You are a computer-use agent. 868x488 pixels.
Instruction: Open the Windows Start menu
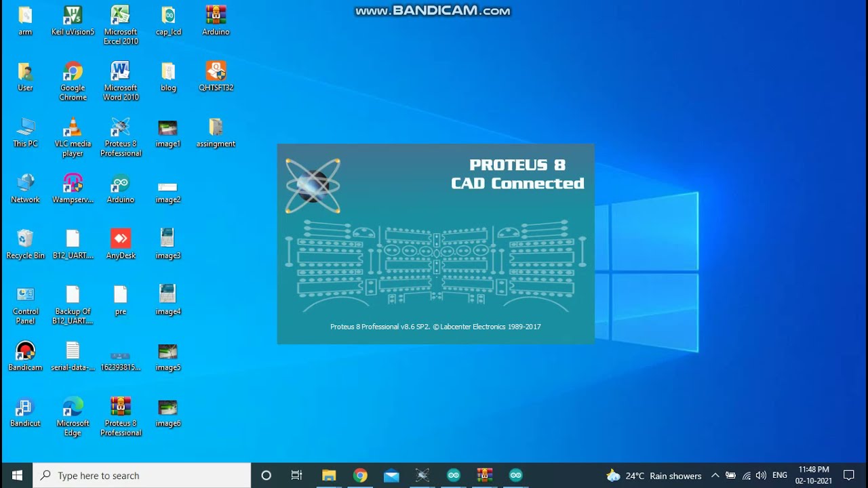tap(17, 475)
